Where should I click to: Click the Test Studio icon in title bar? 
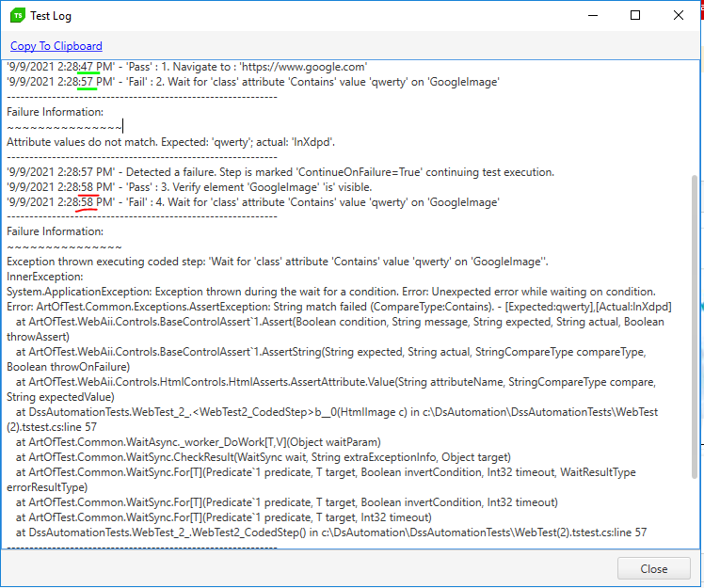pyautogui.click(x=16, y=15)
